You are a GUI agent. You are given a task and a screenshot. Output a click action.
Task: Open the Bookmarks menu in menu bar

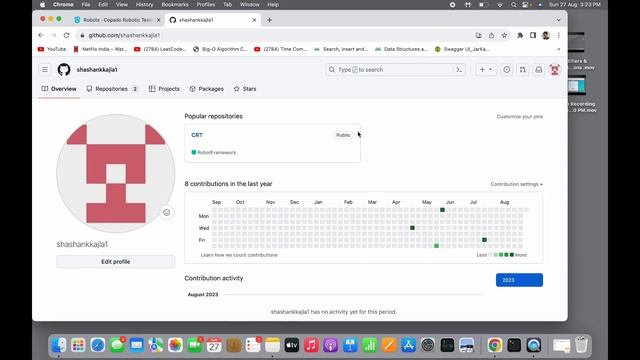coord(175,5)
